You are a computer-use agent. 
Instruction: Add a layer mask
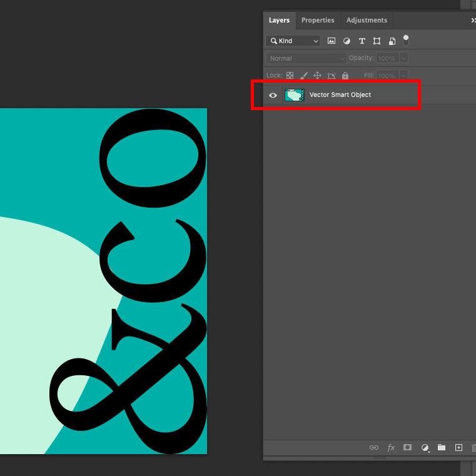click(408, 448)
